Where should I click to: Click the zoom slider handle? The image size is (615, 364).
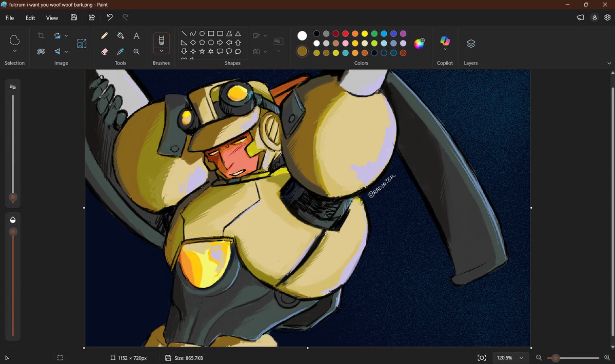(x=556, y=358)
